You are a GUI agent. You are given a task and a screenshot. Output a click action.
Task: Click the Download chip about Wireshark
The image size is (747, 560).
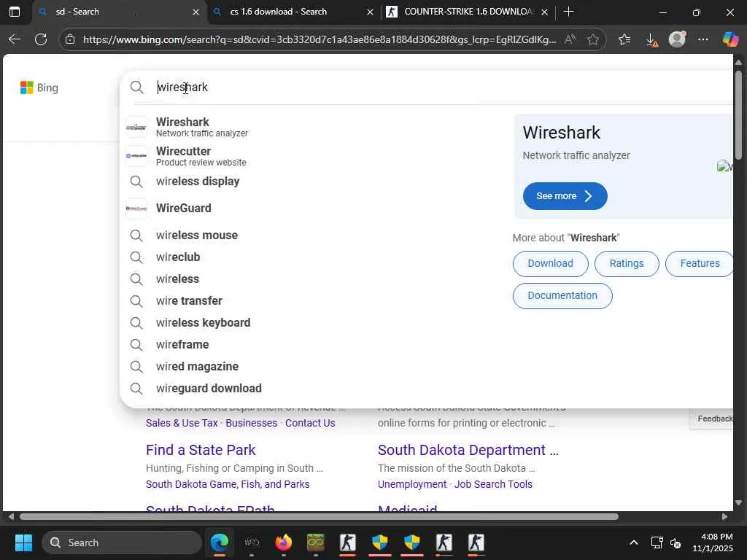pos(550,264)
